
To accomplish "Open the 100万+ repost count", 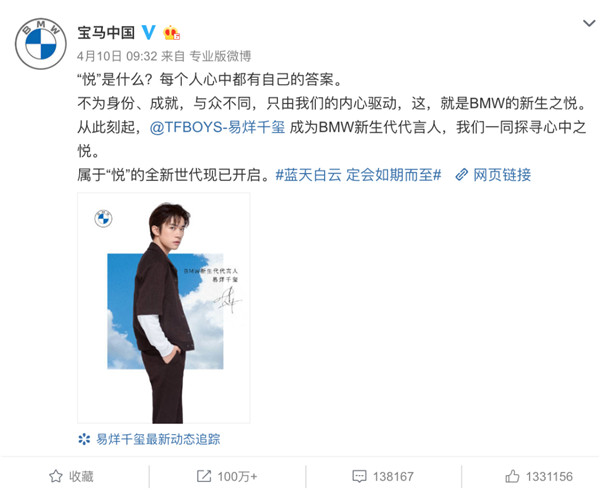I will pyautogui.click(x=237, y=477).
